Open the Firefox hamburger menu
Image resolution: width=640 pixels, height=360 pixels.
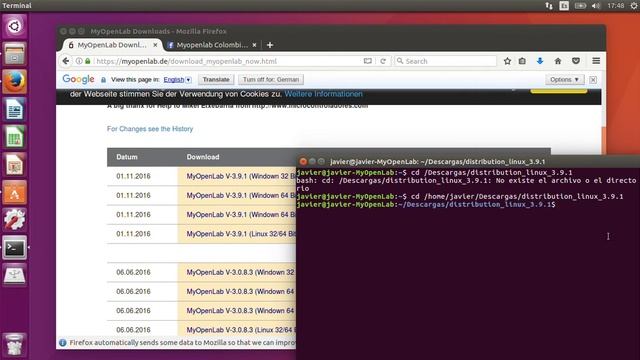tap(596, 61)
